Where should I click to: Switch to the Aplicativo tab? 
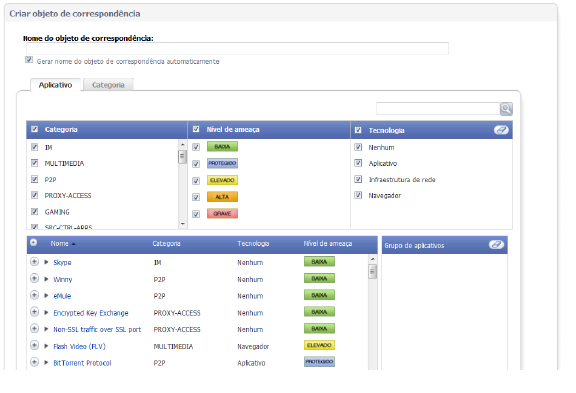click(55, 85)
